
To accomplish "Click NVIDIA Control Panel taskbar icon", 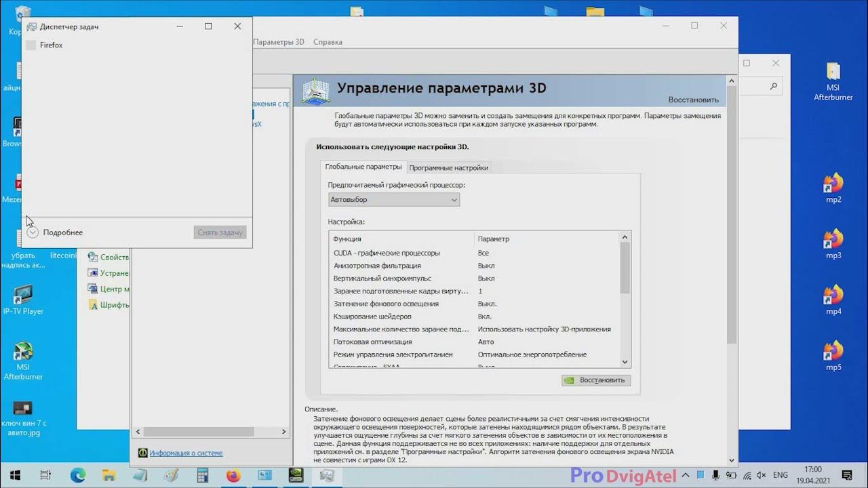I will (296, 476).
